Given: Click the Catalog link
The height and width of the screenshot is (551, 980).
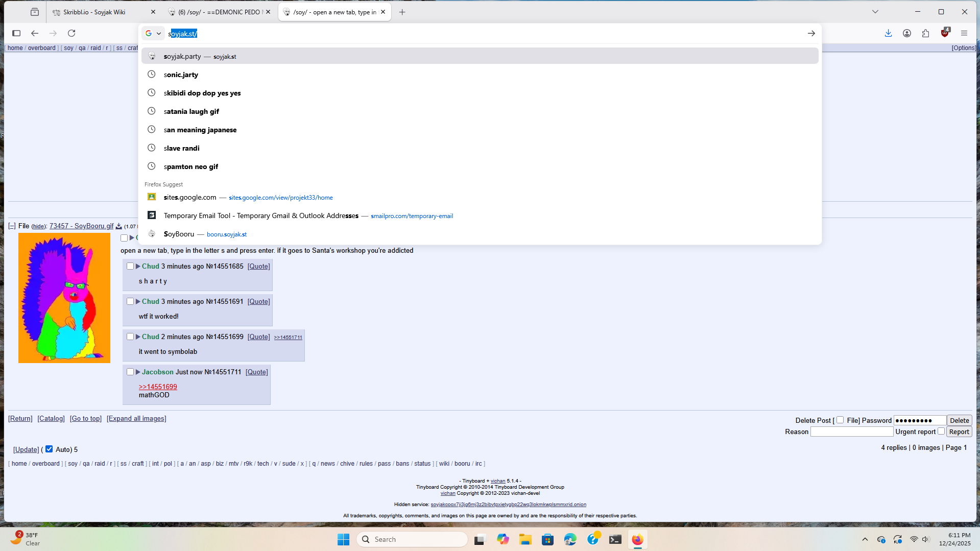Looking at the screenshot, I should (x=51, y=418).
